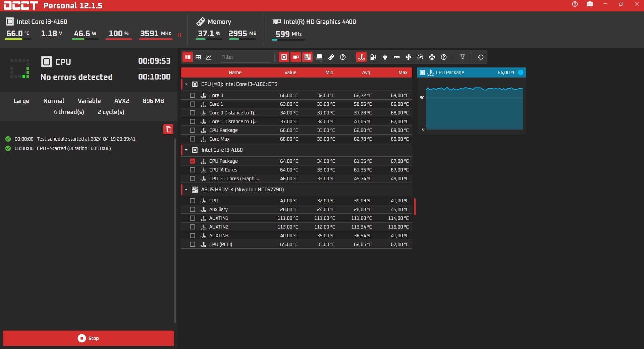Toggle the voltage/current sensor filter
This screenshot has height=349, width=644.
click(397, 57)
